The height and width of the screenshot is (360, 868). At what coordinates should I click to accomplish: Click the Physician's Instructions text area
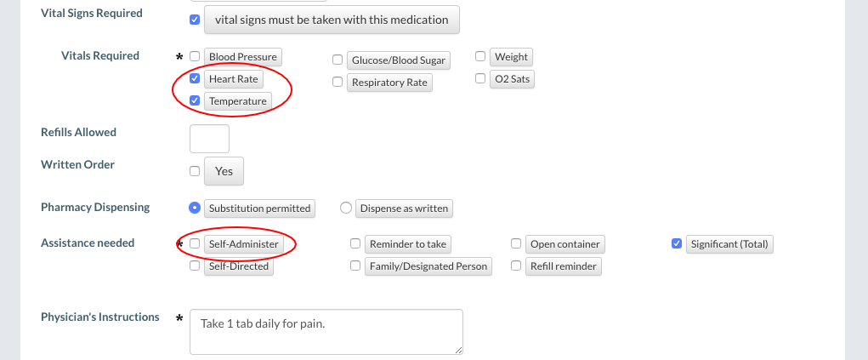326,331
